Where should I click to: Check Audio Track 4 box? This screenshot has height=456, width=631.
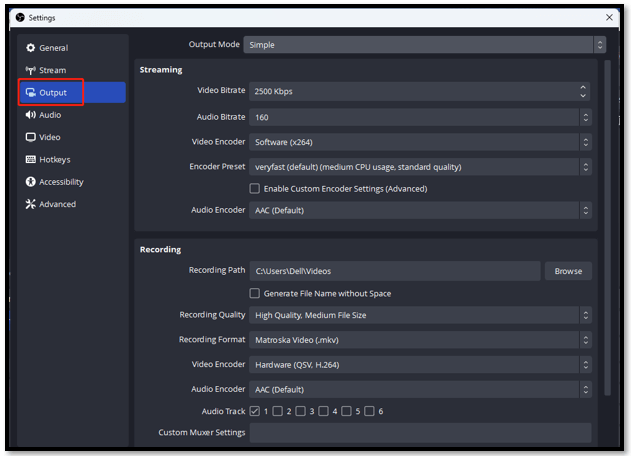(x=324, y=411)
